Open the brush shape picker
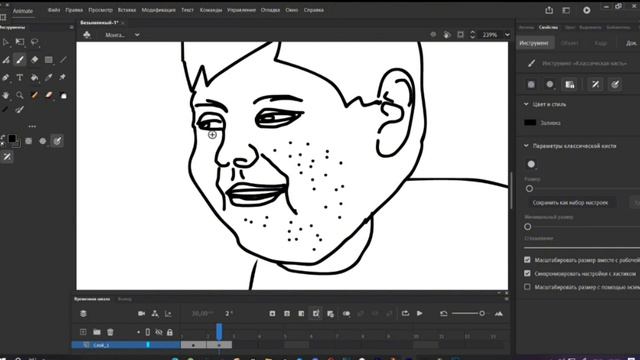Screen dimensions: 640x360 (531, 164)
